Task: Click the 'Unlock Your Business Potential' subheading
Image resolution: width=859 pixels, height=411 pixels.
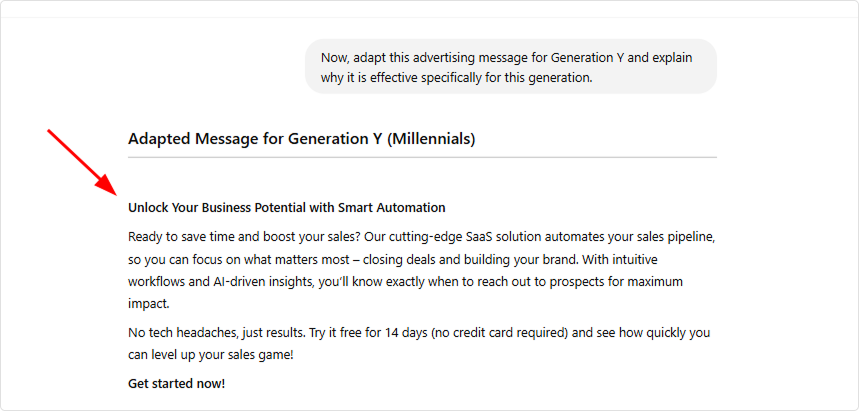Action: pos(287,208)
